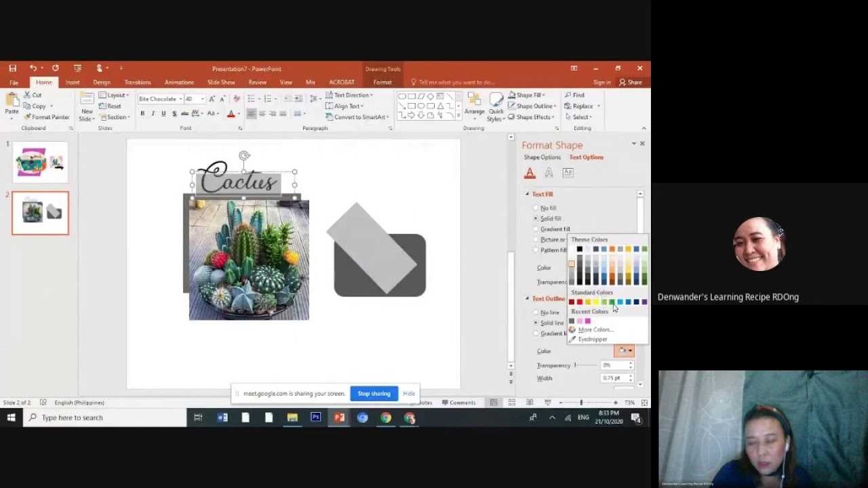
Task: Switch to the Animations tab
Action: tap(179, 82)
